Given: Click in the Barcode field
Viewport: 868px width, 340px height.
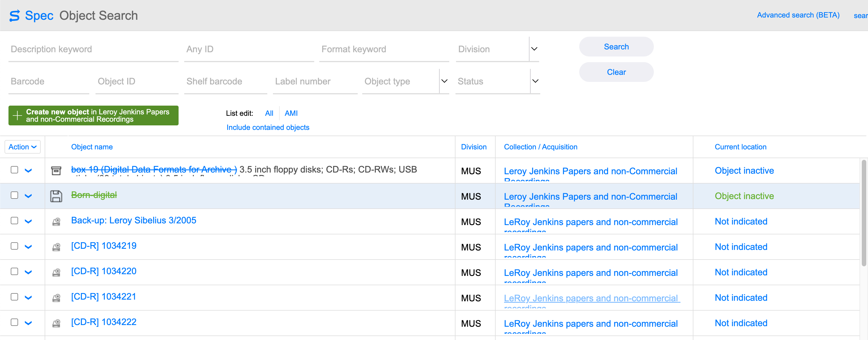Looking at the screenshot, I should click(49, 81).
